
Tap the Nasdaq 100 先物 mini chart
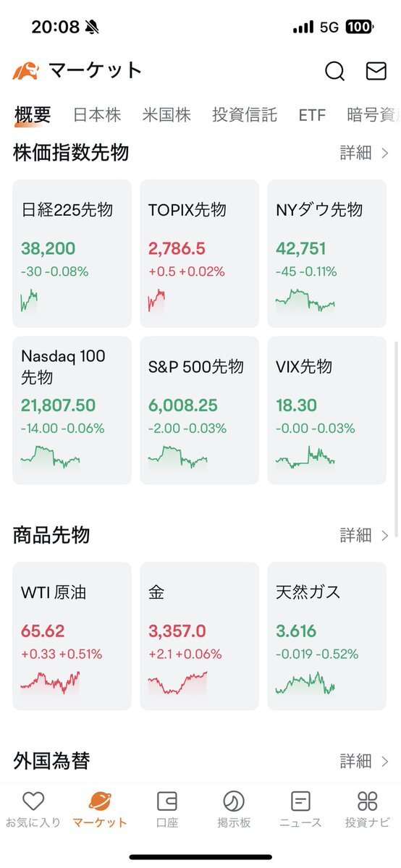[51, 457]
